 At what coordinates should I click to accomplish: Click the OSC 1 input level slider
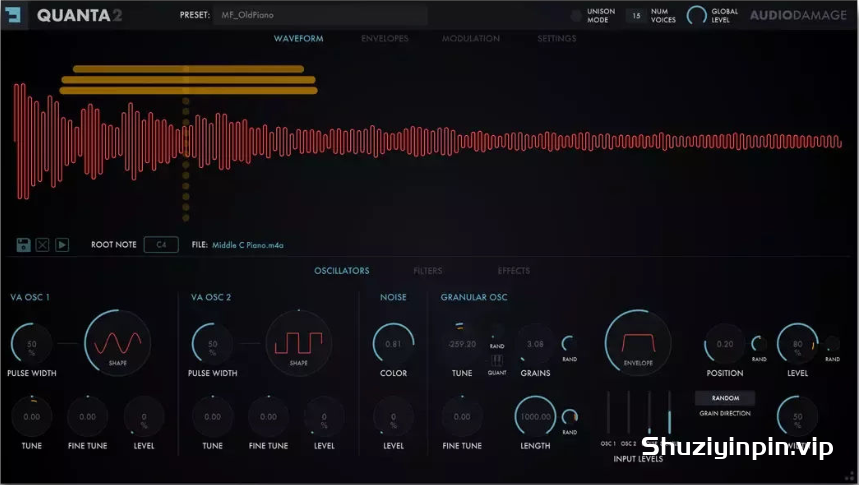(x=608, y=413)
